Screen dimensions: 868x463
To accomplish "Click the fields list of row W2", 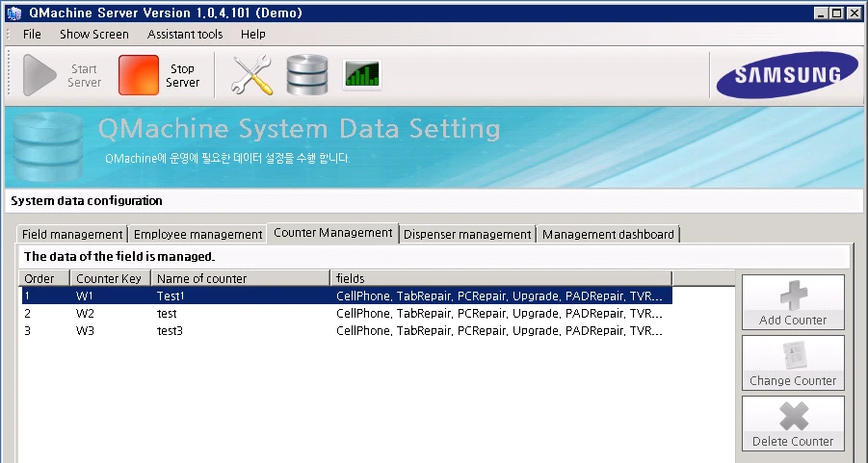I will tap(499, 314).
